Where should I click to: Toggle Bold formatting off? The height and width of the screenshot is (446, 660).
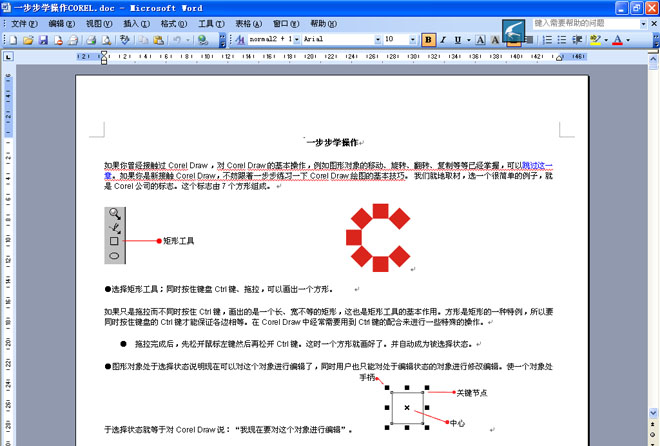click(429, 40)
